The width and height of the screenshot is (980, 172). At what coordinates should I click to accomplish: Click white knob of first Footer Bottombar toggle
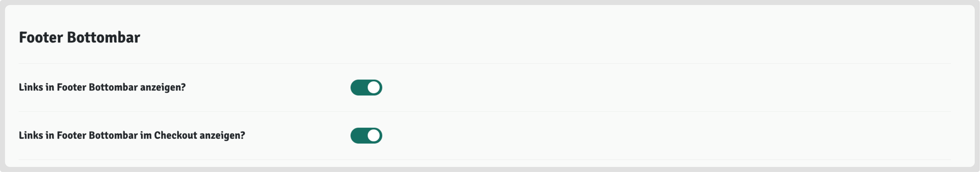coord(374,87)
